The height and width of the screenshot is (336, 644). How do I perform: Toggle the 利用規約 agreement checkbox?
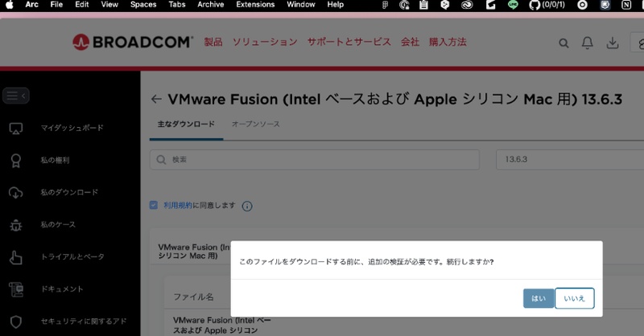[x=154, y=205]
